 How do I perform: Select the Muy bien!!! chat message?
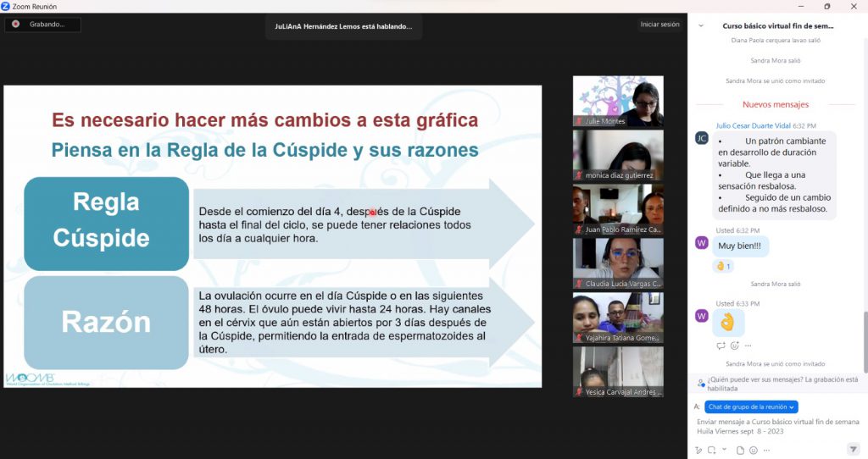pos(739,246)
